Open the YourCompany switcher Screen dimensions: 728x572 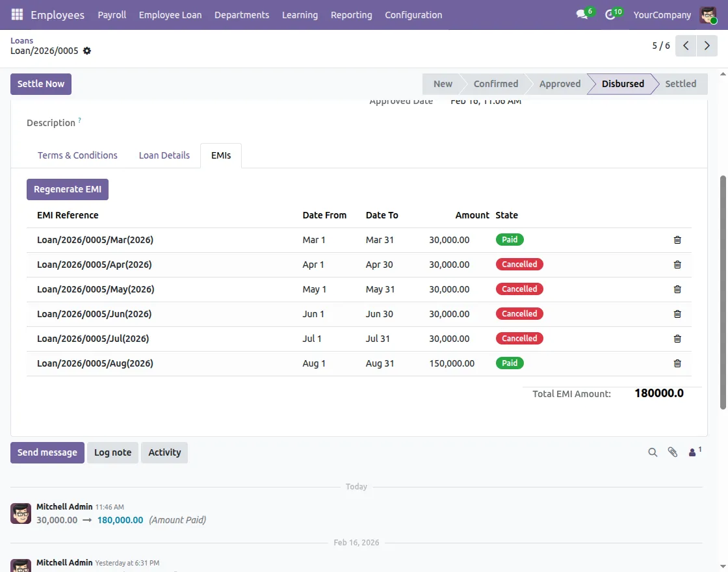click(x=662, y=14)
